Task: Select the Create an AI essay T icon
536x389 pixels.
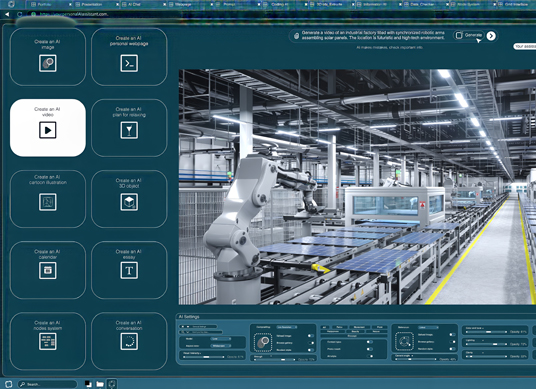Action: pos(129,270)
